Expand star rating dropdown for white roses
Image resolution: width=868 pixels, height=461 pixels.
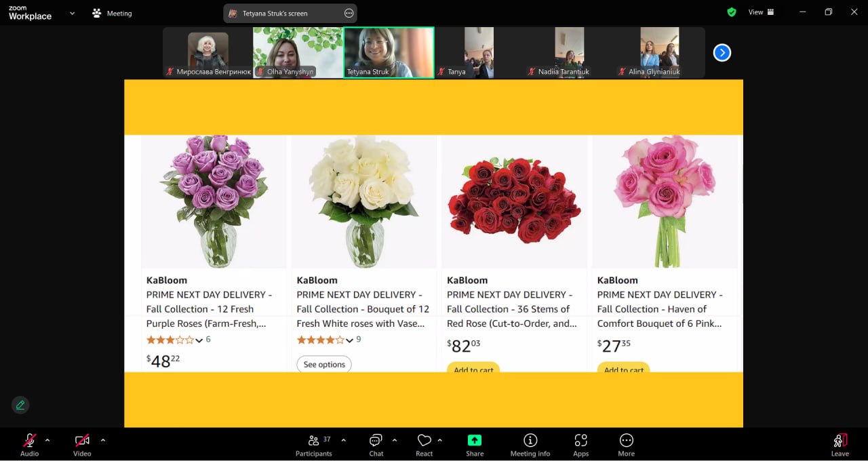[x=349, y=340]
